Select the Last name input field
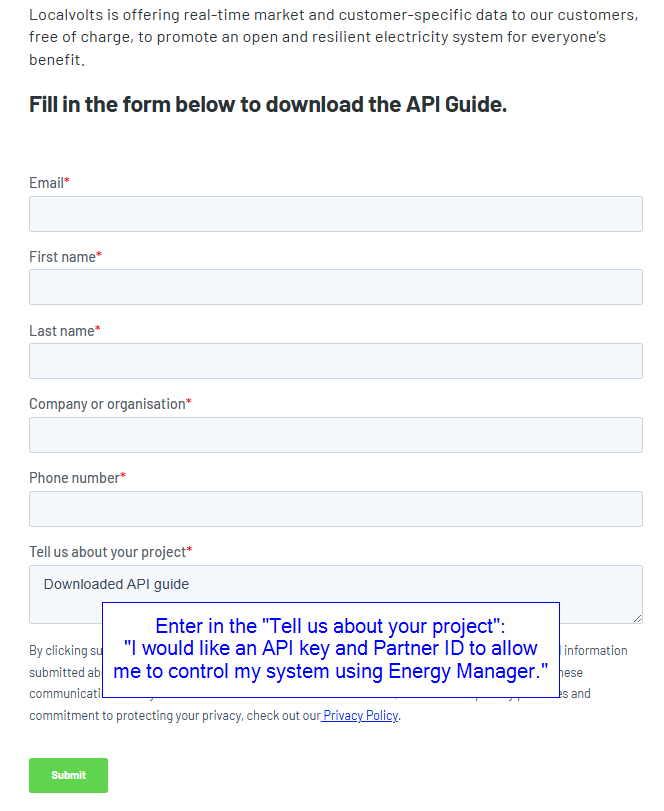Screen dimensions: 664x811 point(335,361)
